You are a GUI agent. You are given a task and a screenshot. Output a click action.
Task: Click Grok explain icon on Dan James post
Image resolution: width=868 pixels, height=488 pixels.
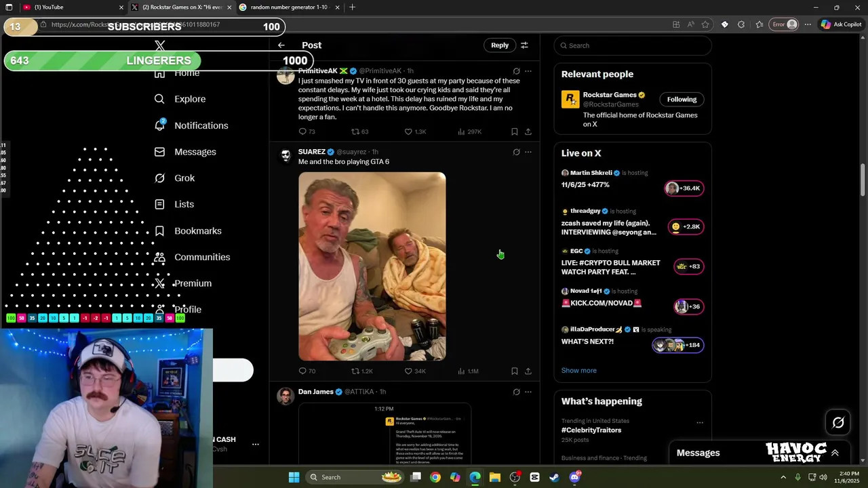coord(516,392)
